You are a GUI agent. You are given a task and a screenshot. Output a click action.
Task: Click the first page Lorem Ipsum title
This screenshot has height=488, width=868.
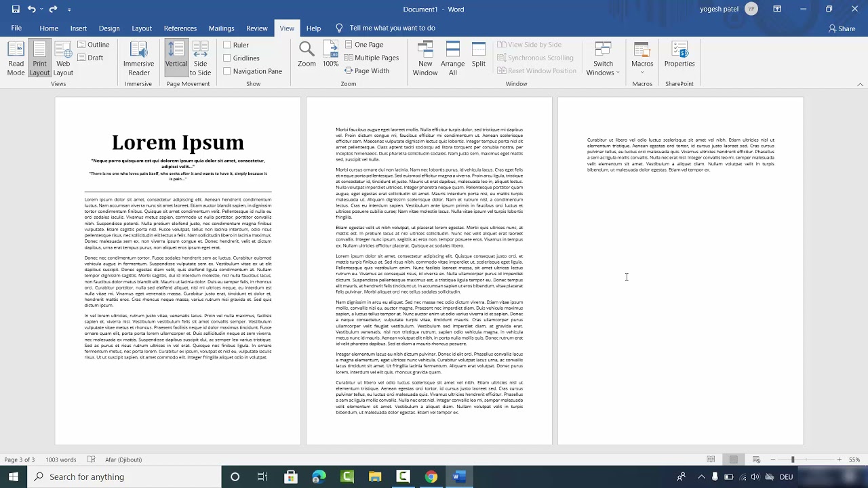[x=178, y=142]
